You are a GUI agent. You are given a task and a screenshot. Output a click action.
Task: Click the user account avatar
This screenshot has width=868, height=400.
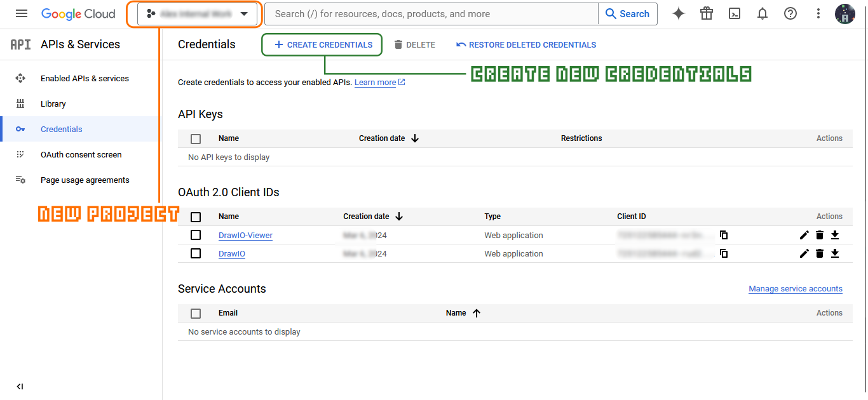pyautogui.click(x=844, y=13)
